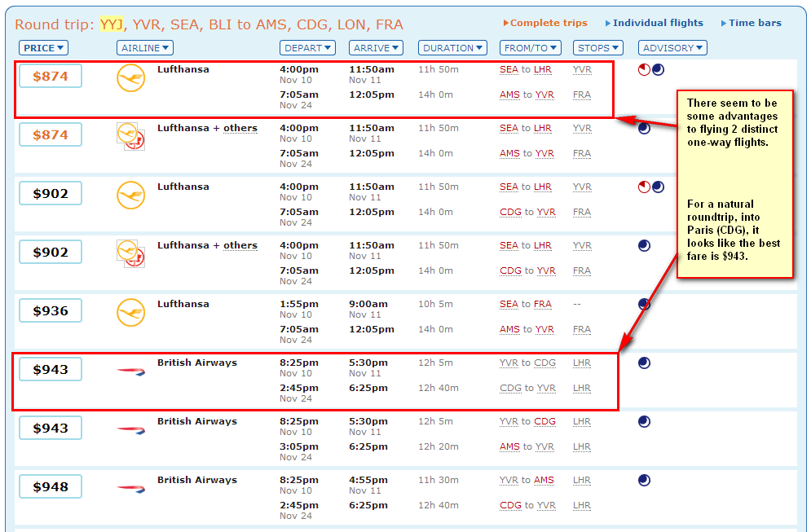Select the $874 Lufthansa + others fare
Viewport: 811px width, 532px height.
point(51,134)
